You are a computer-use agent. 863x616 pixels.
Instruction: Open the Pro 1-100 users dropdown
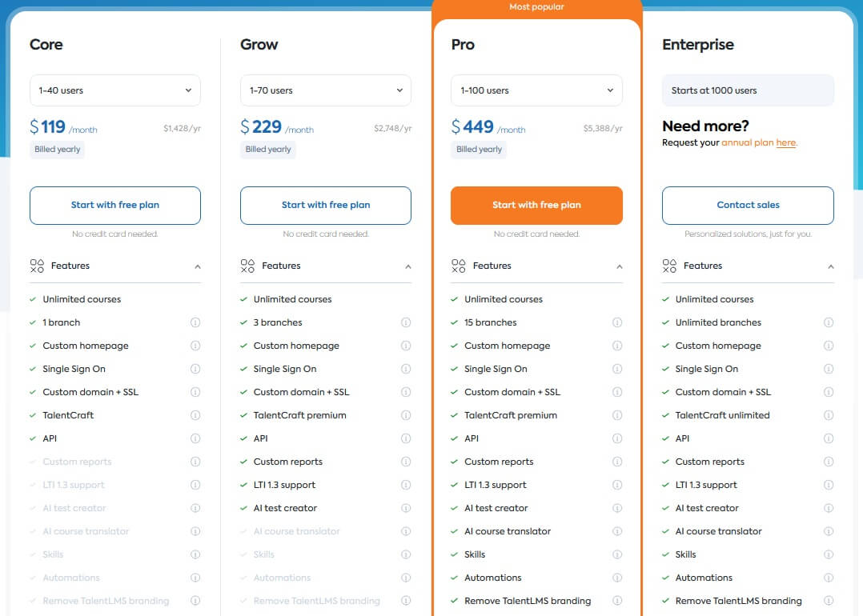click(536, 90)
